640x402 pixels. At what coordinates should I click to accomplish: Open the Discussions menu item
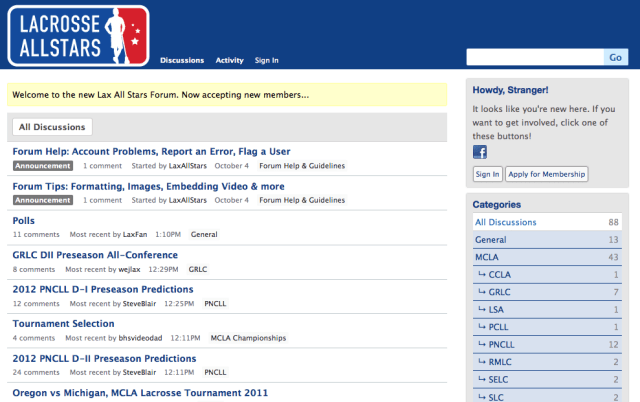pos(182,60)
